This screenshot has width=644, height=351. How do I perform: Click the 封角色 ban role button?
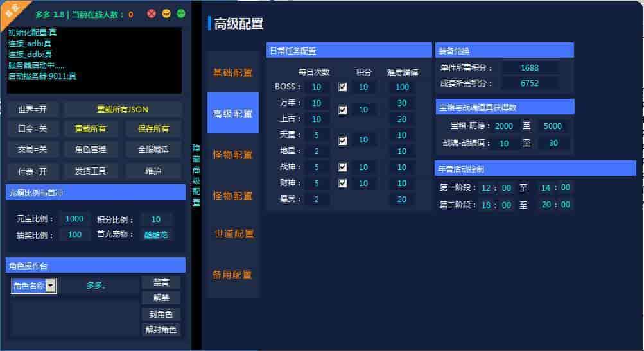pyautogui.click(x=161, y=314)
